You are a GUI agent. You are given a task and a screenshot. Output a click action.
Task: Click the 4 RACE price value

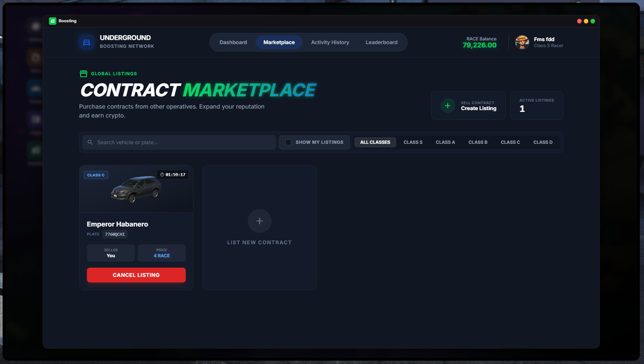pos(162,256)
